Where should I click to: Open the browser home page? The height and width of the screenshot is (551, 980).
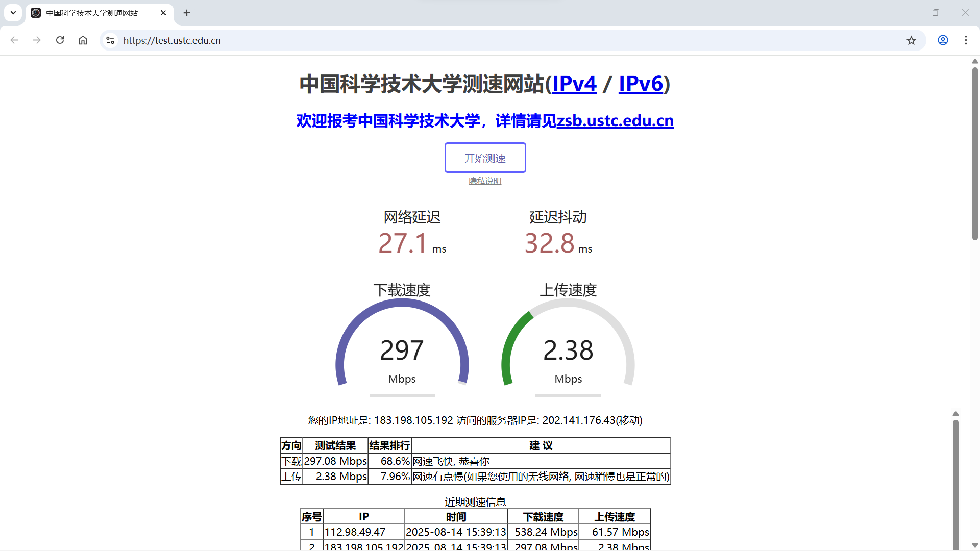83,40
